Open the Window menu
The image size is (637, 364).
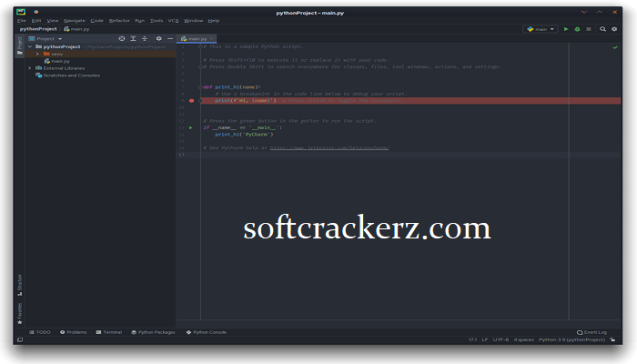point(193,21)
